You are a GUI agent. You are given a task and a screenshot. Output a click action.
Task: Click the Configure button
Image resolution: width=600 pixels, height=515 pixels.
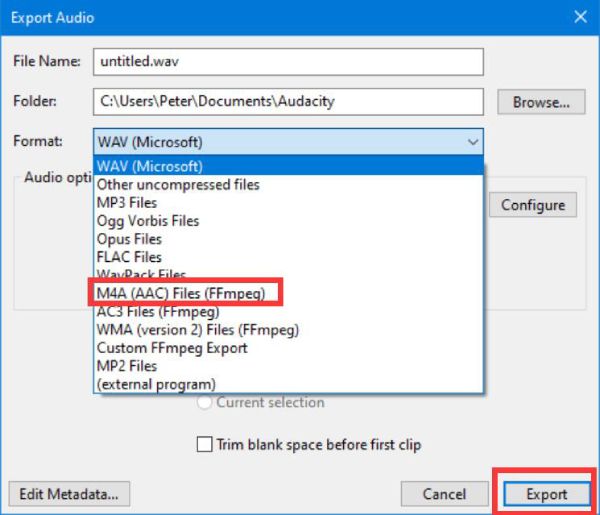(x=533, y=205)
